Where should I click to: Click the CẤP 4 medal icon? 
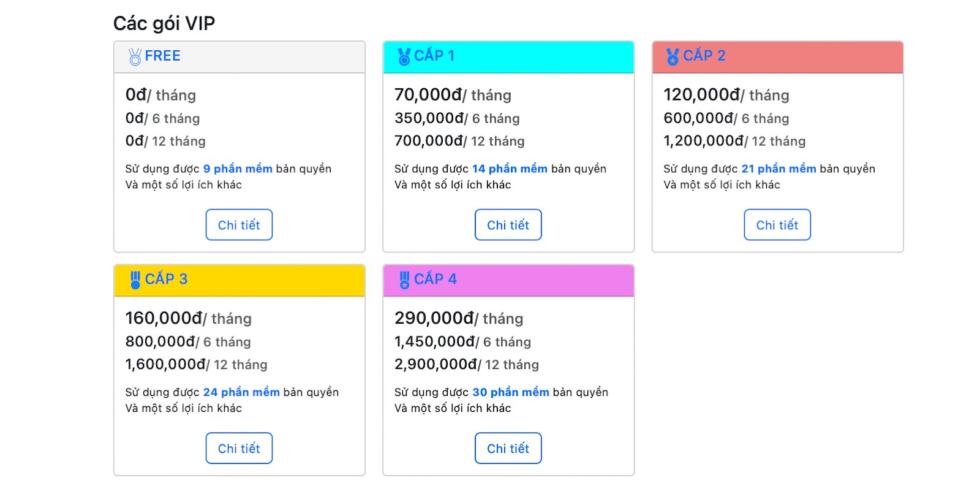(x=404, y=279)
